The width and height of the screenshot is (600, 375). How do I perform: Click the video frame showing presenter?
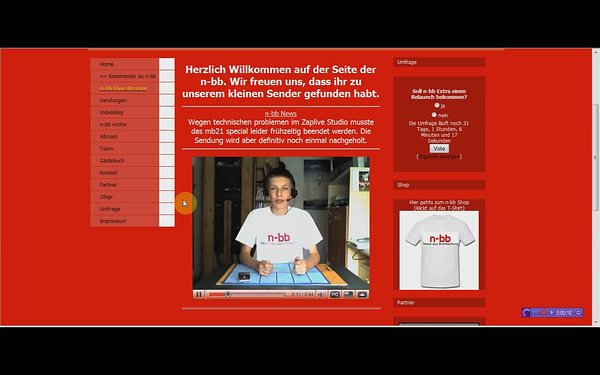pyautogui.click(x=281, y=223)
